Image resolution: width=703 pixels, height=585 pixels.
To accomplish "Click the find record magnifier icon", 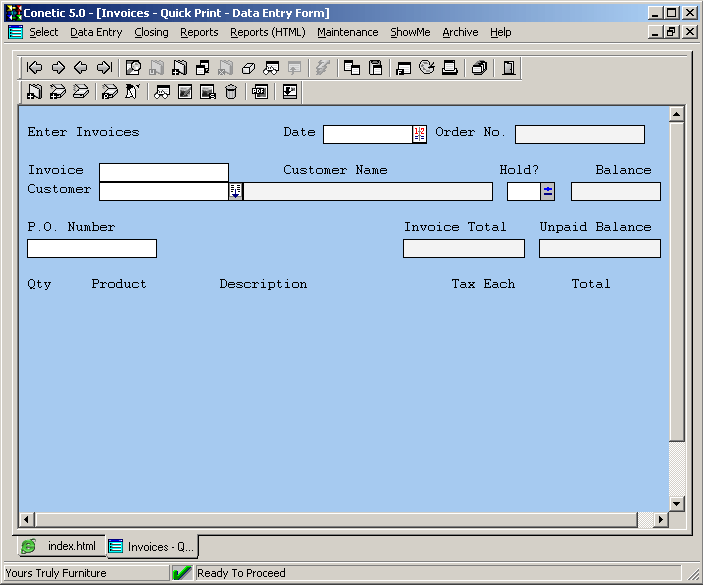I will [x=133, y=68].
